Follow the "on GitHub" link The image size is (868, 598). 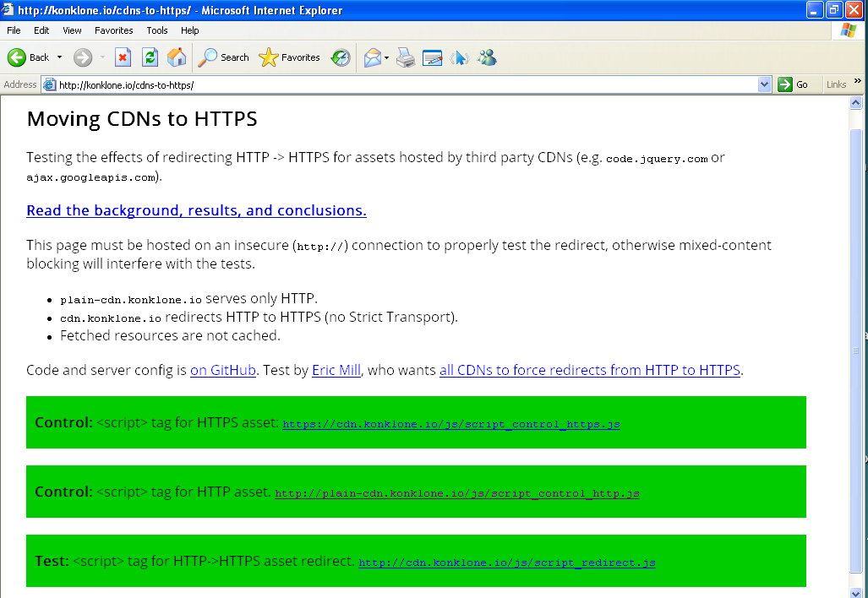click(223, 370)
